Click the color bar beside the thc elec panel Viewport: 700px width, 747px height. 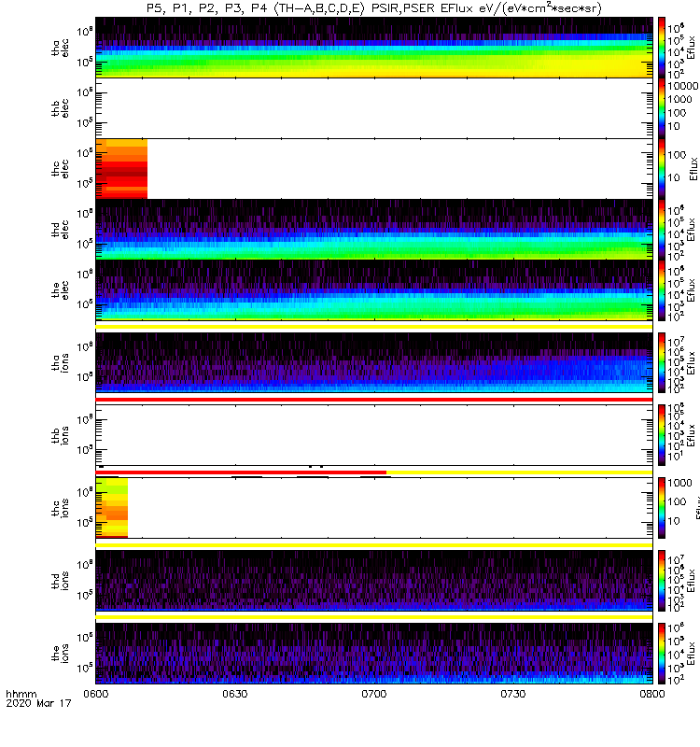(662, 169)
